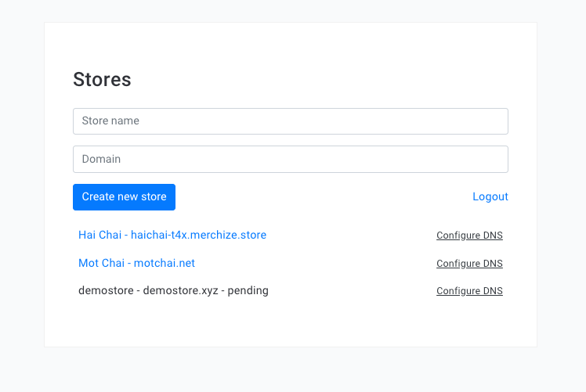Click the motchai.net domain text

[x=165, y=263]
